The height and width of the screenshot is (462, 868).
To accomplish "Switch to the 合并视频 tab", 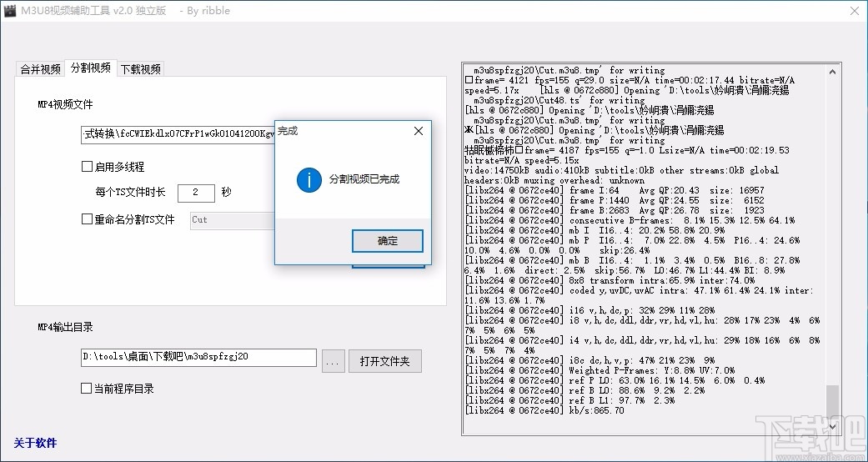I will (40, 69).
